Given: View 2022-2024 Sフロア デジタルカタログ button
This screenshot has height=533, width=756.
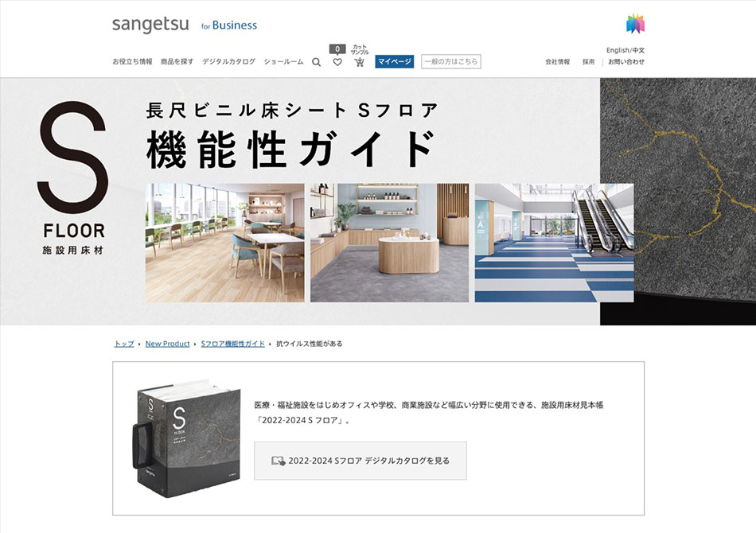Looking at the screenshot, I should (360, 461).
